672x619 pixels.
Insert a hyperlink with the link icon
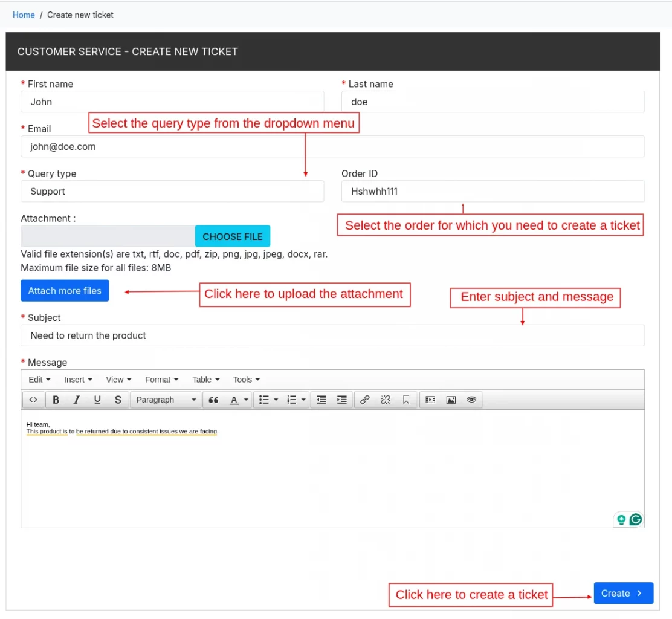pyautogui.click(x=365, y=400)
